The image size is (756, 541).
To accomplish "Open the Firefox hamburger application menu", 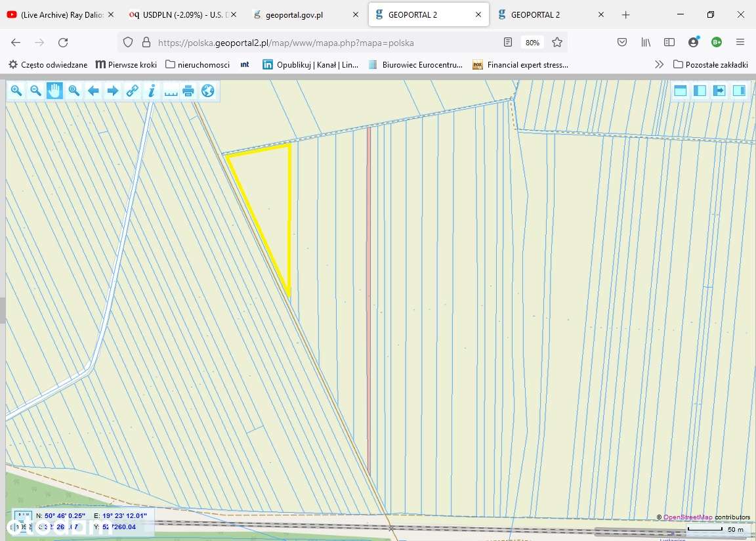I will click(x=740, y=42).
